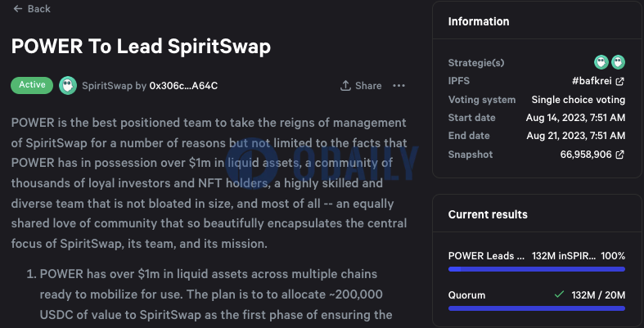Open the IPFS external link icon

click(x=620, y=81)
